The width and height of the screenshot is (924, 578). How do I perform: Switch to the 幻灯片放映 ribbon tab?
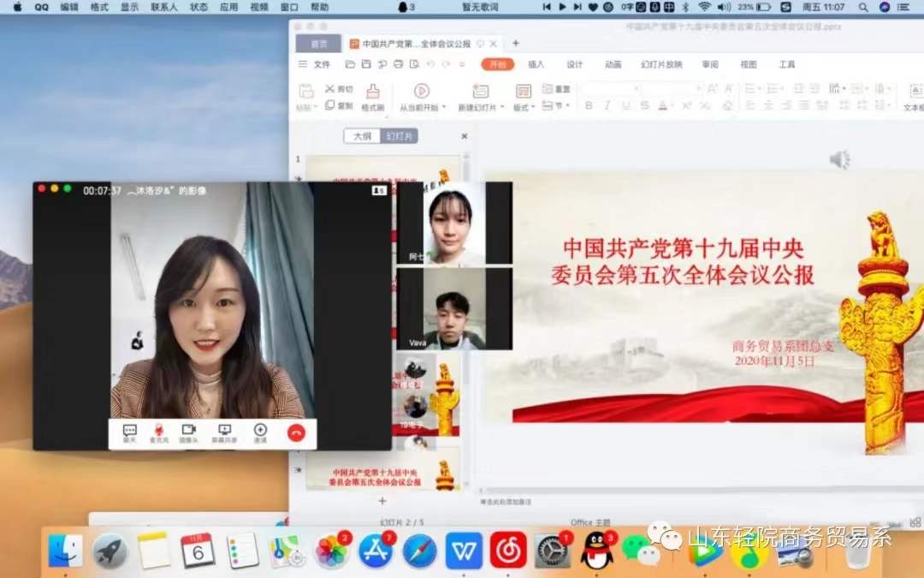click(661, 64)
